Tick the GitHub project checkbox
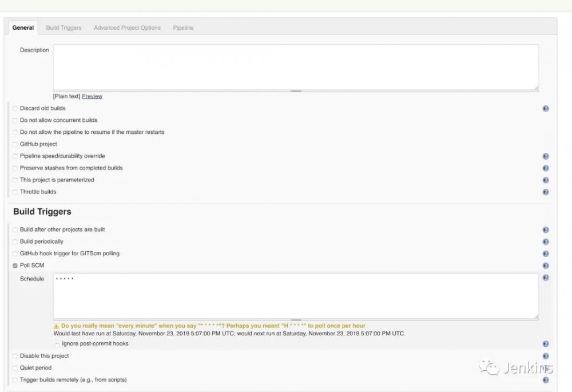 point(15,144)
